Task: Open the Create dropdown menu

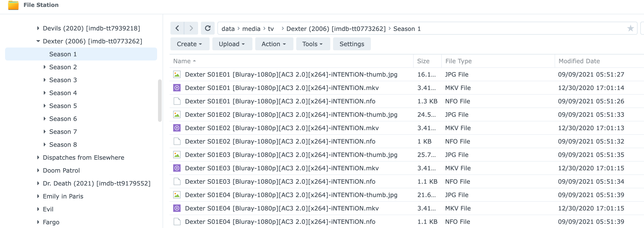Action: (x=190, y=44)
